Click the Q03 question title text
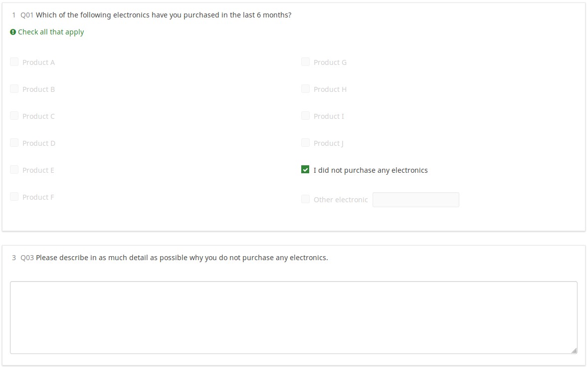 182,258
